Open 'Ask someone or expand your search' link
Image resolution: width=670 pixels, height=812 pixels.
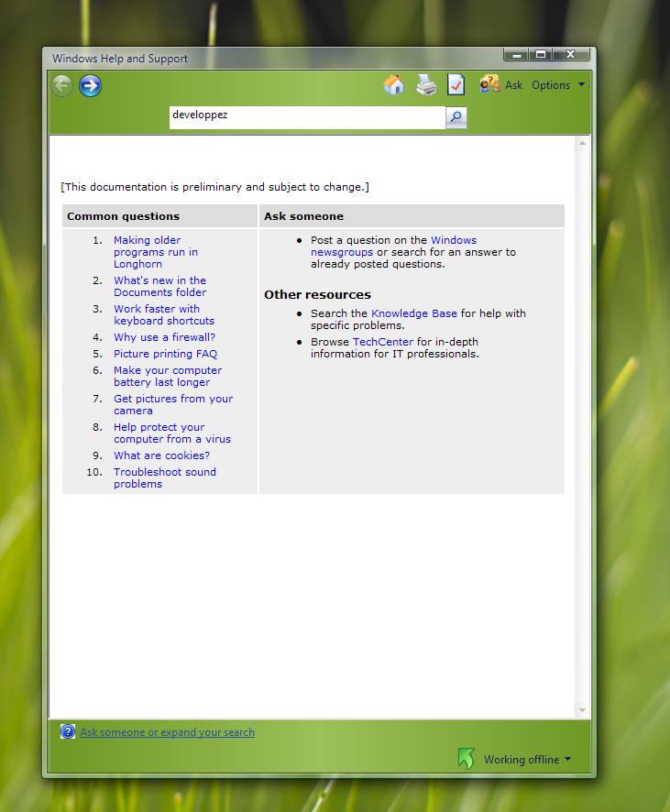click(x=167, y=732)
